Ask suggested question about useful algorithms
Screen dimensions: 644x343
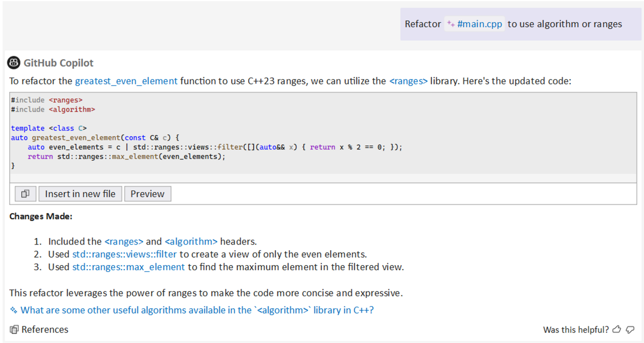[197, 310]
